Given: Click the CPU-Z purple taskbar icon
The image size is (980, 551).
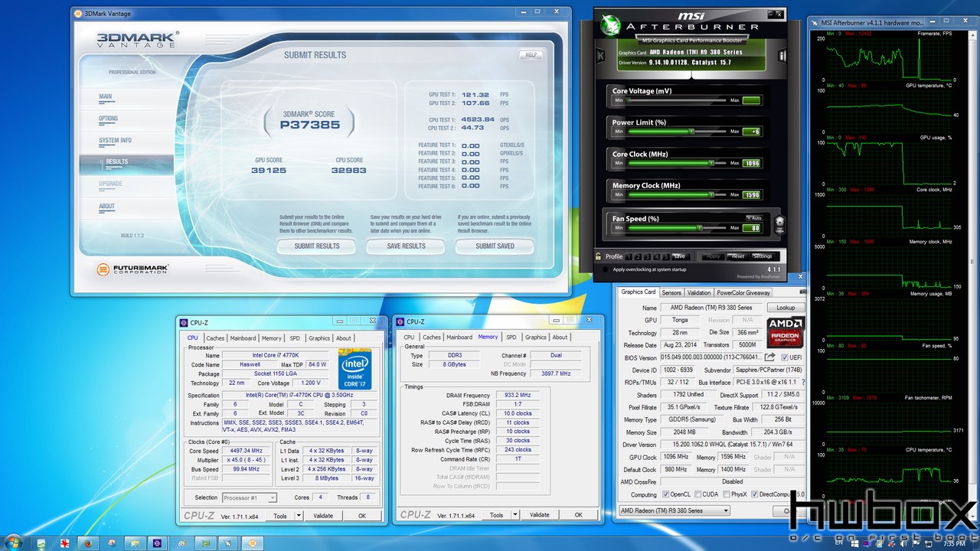Looking at the screenshot, I should tap(158, 543).
